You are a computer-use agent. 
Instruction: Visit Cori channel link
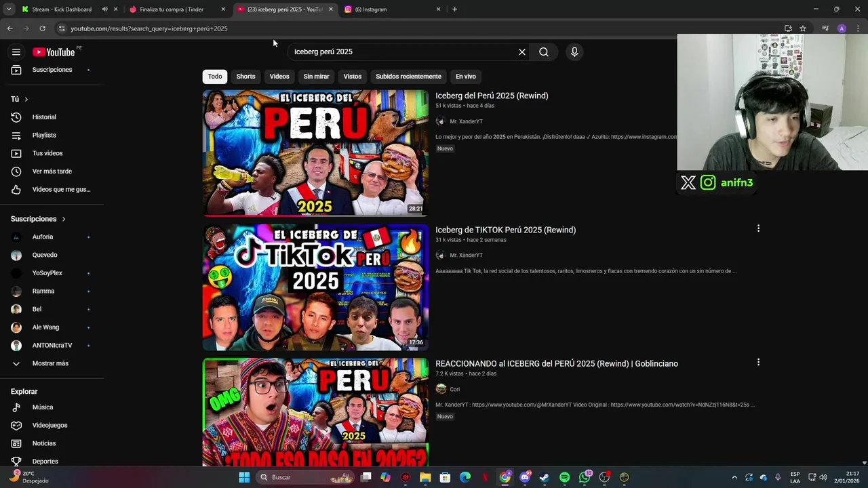pos(455,389)
